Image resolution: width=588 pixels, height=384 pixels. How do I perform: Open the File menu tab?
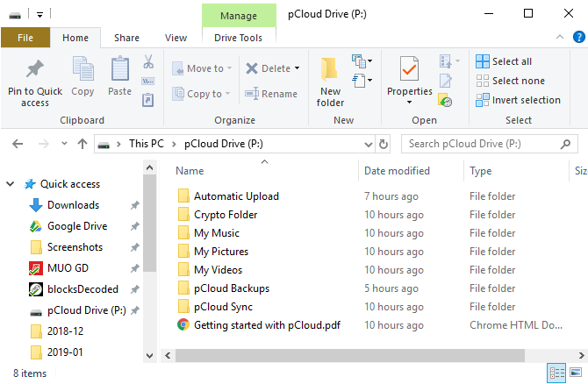click(x=25, y=38)
